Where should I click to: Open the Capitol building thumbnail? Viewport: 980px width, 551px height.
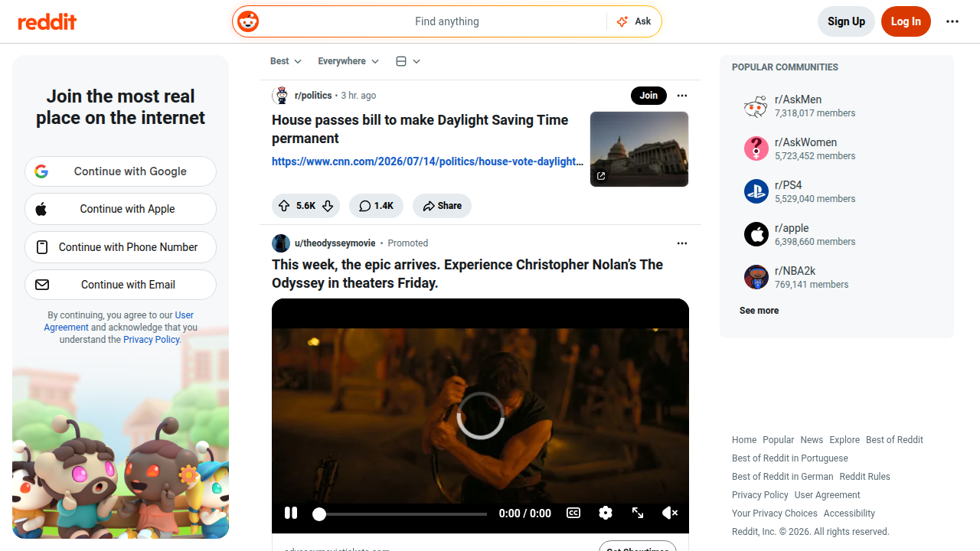pyautogui.click(x=639, y=149)
